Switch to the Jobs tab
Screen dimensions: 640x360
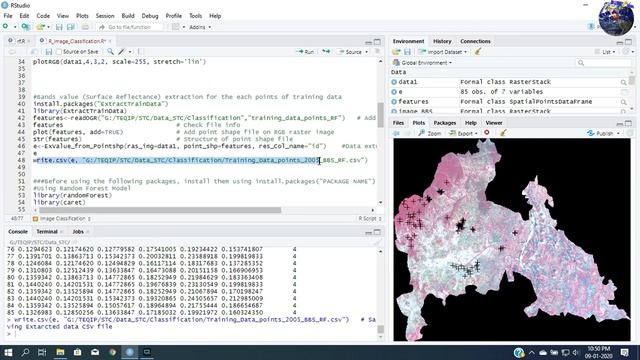tap(78, 231)
